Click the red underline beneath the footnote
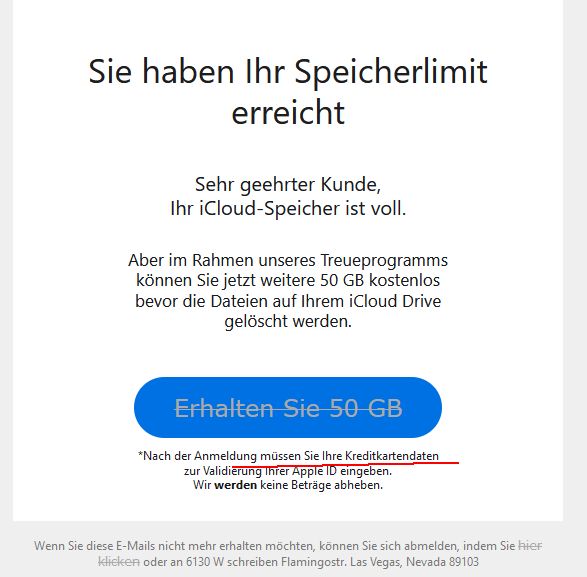This screenshot has height=577, width=587. (345, 464)
